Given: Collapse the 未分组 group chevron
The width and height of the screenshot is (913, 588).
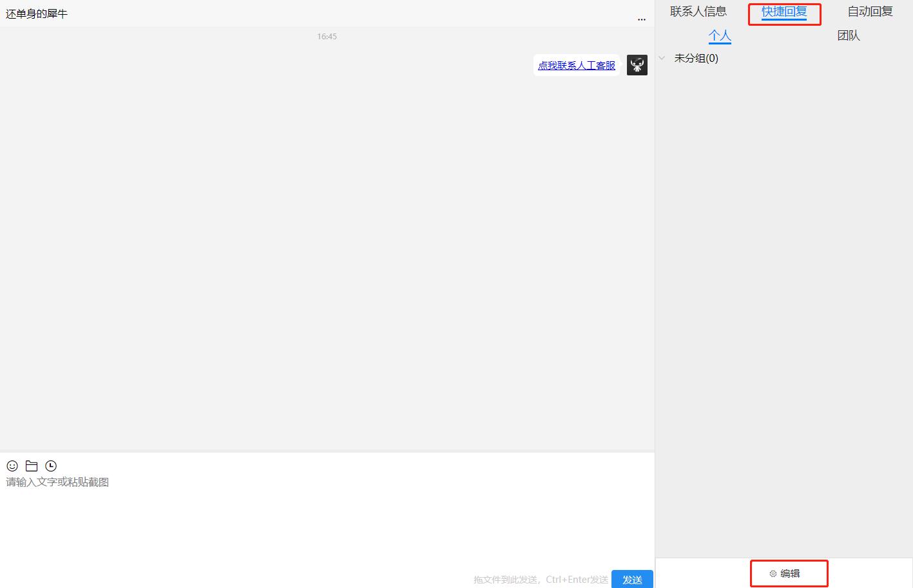Looking at the screenshot, I should click(x=662, y=58).
